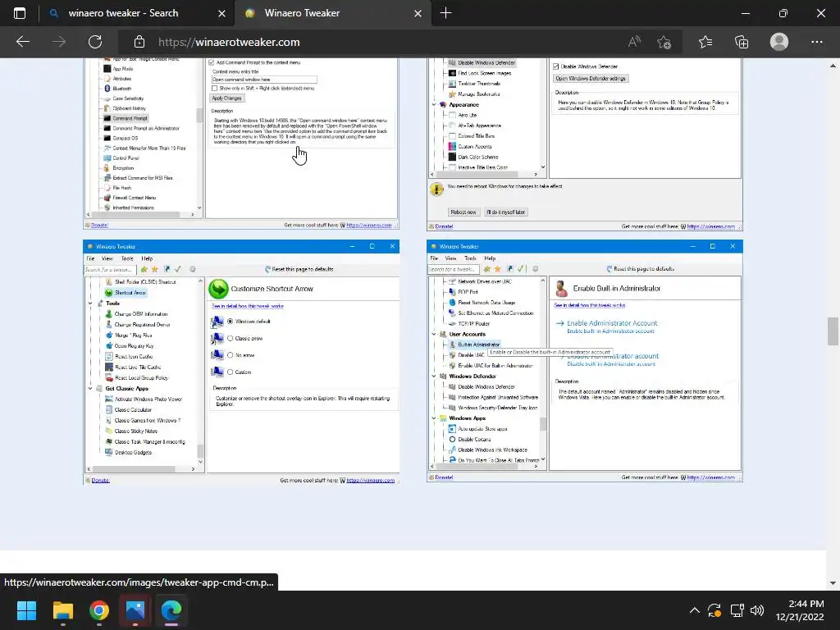
Task: Select the Windows default radio button
Action: (x=231, y=322)
